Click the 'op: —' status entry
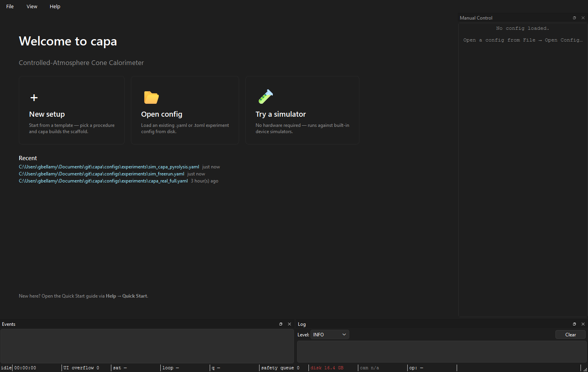The height and width of the screenshot is (372, 588). (416, 368)
